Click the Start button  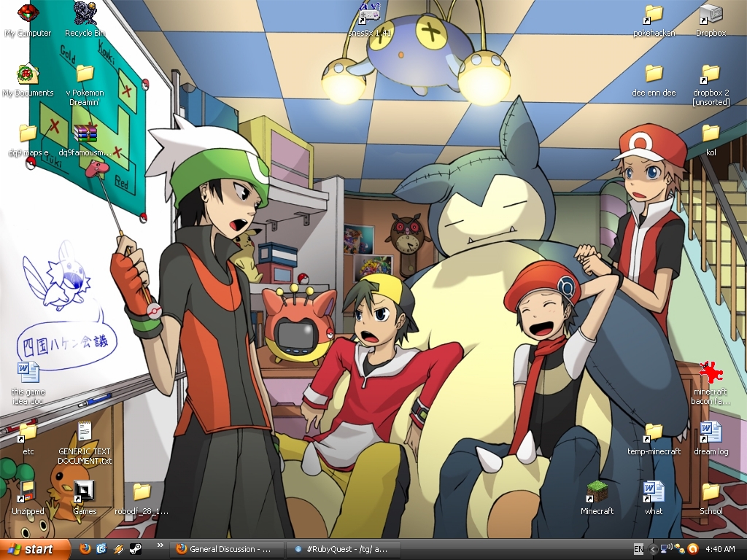(34, 549)
